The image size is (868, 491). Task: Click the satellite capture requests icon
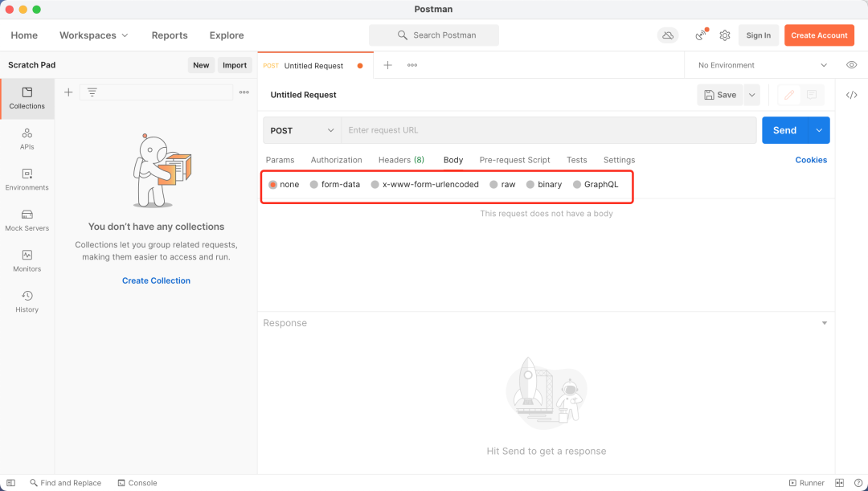tap(701, 35)
